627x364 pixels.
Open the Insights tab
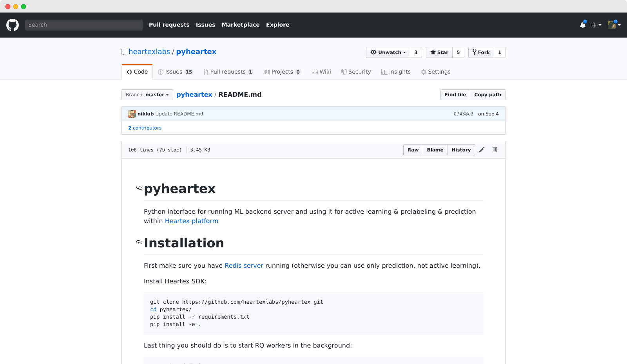coord(396,72)
